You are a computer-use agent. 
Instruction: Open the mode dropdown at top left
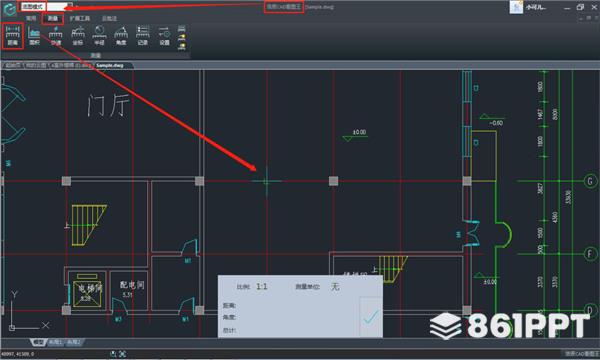(46, 7)
